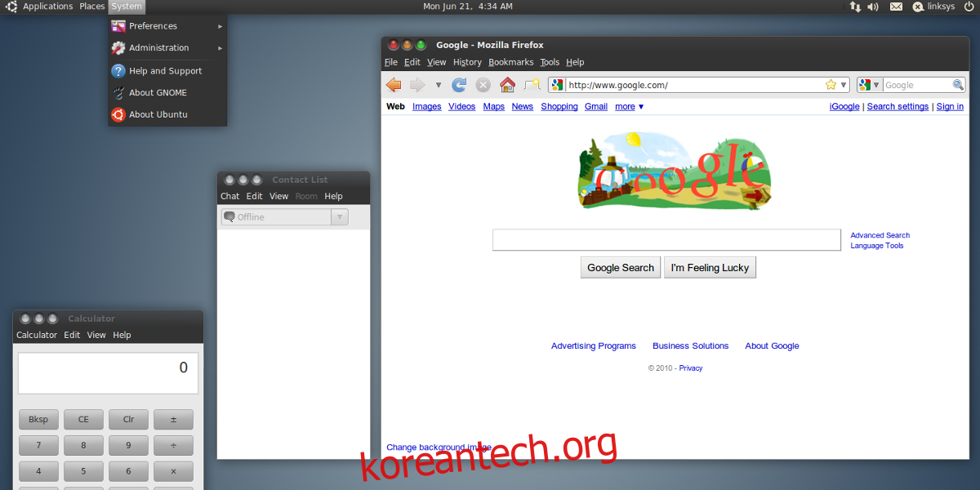This screenshot has height=490, width=980.
Task: Click the Privacy link
Action: pos(690,368)
